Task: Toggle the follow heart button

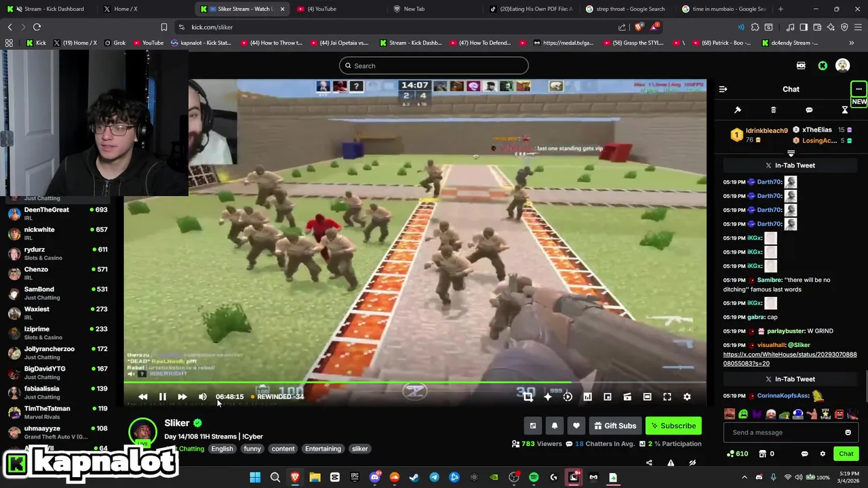Action: coord(576,426)
